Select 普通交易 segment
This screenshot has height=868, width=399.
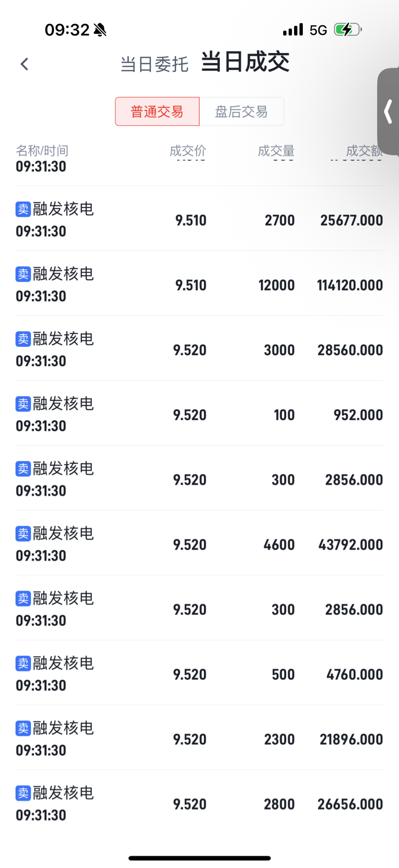tap(157, 111)
